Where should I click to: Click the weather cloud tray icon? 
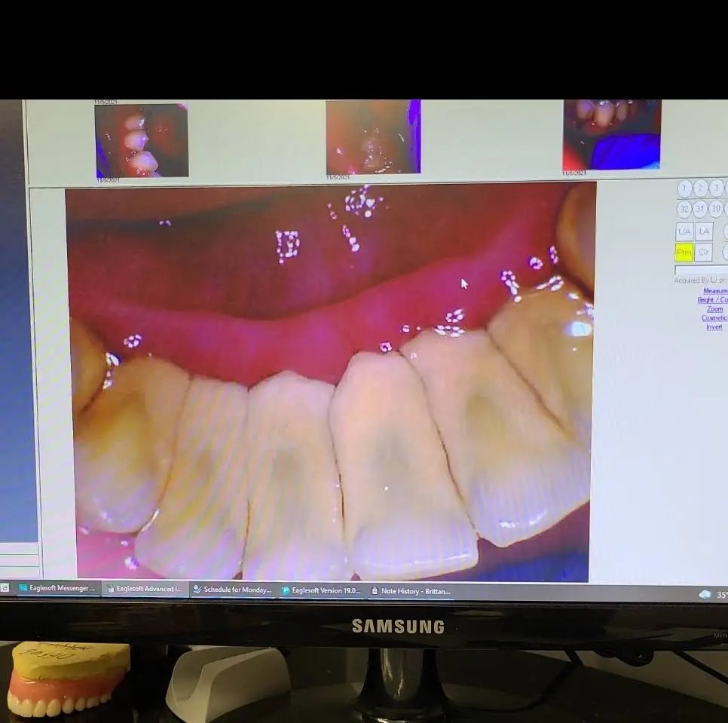(x=705, y=594)
